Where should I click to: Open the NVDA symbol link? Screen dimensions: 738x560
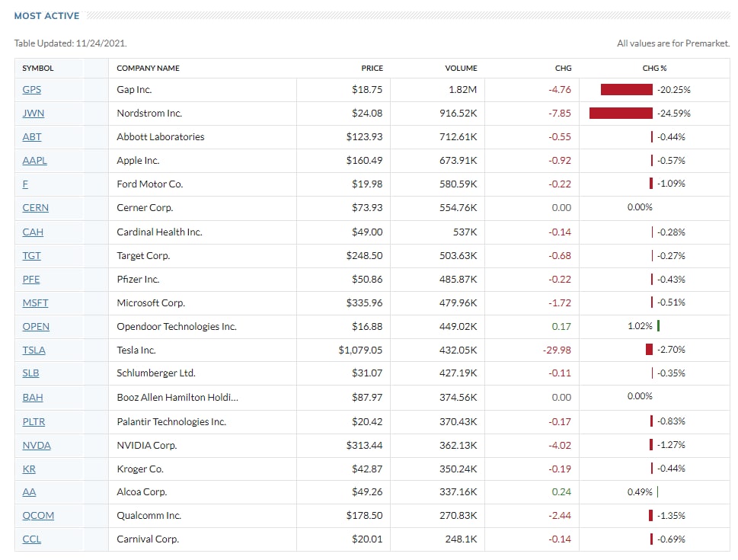pos(37,445)
